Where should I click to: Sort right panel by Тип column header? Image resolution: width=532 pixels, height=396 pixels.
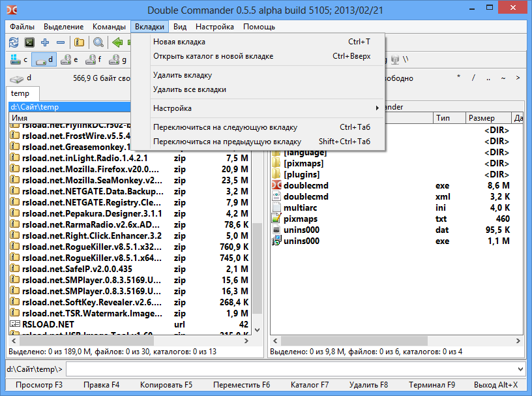click(449, 118)
